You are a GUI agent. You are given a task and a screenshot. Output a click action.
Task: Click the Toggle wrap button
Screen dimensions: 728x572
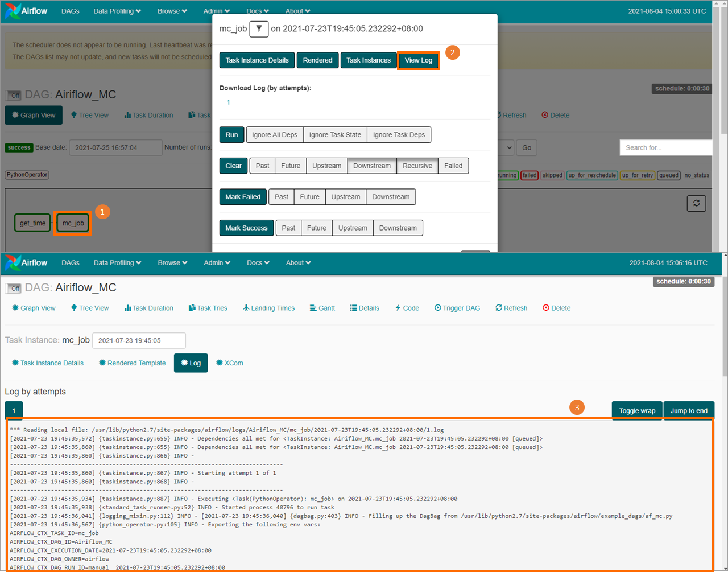(637, 411)
